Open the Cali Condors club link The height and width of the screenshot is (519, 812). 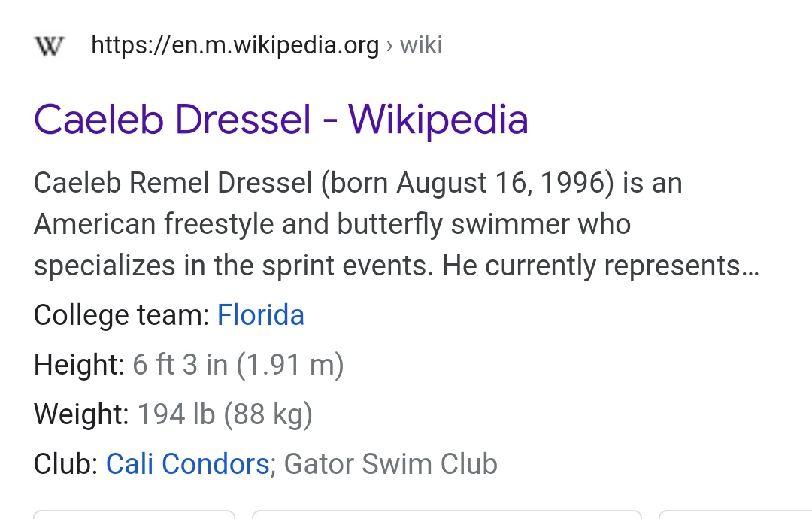(187, 463)
